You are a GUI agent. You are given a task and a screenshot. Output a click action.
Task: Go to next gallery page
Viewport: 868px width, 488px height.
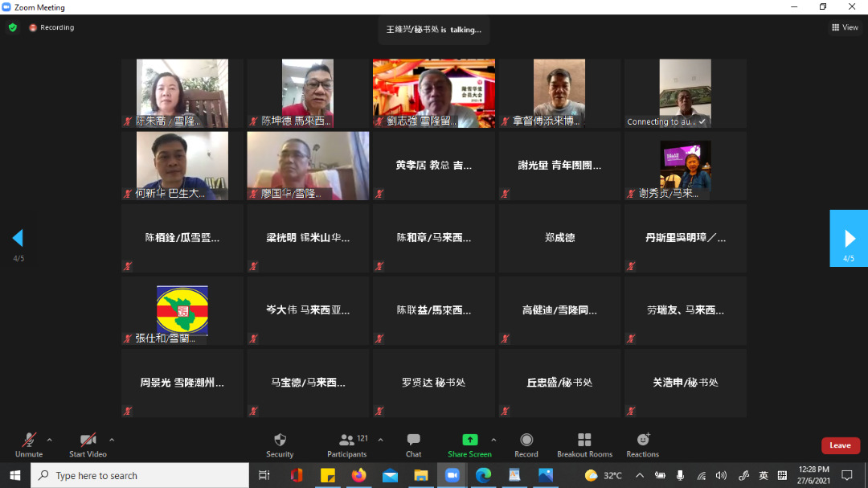pos(849,238)
